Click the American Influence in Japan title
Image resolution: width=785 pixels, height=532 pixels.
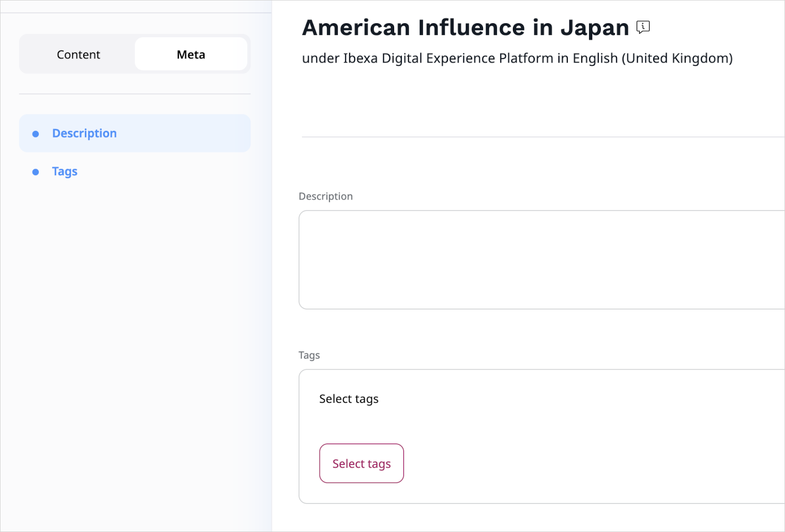(x=465, y=28)
